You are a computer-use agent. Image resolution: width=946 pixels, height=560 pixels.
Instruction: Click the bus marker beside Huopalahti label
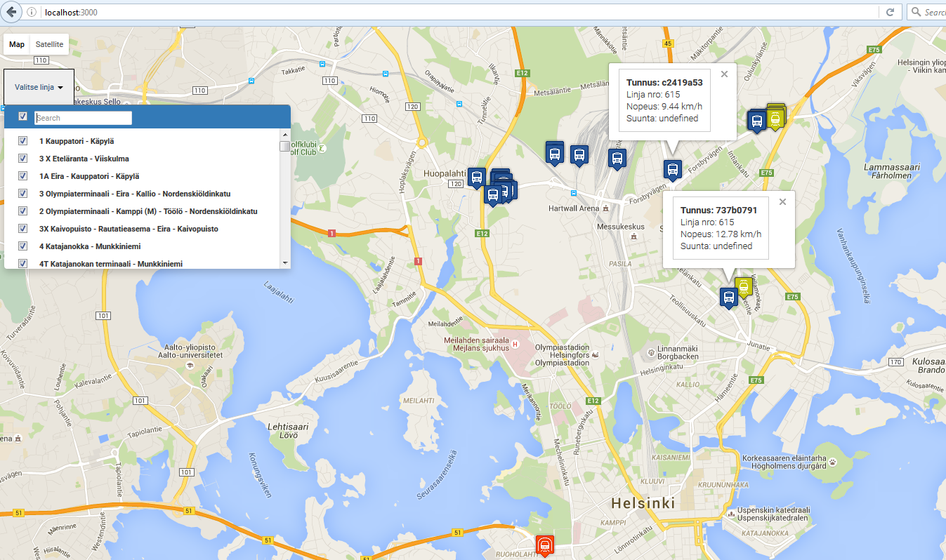point(476,178)
